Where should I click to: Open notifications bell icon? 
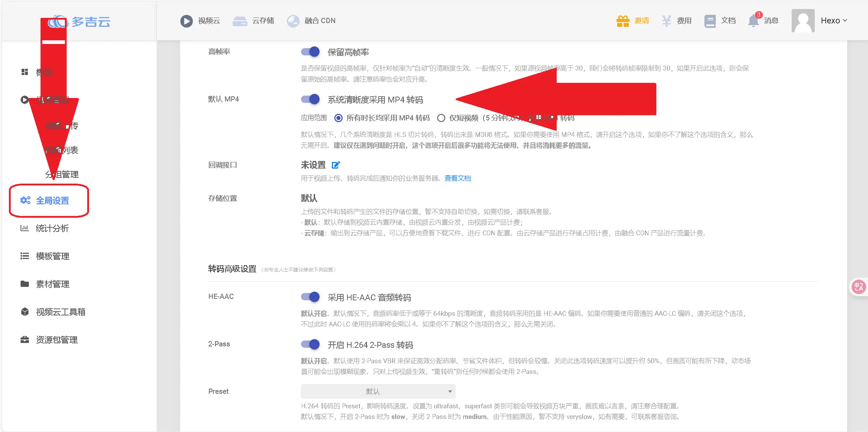click(x=753, y=21)
